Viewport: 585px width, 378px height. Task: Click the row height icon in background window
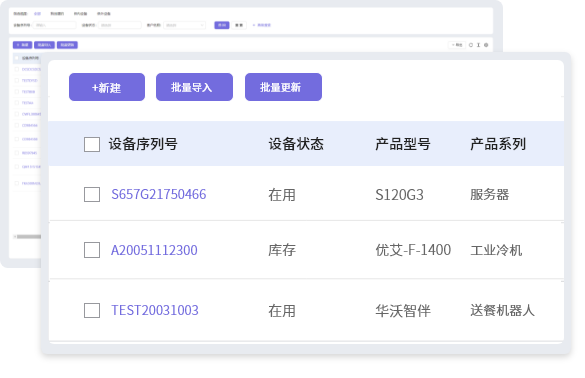[478, 45]
